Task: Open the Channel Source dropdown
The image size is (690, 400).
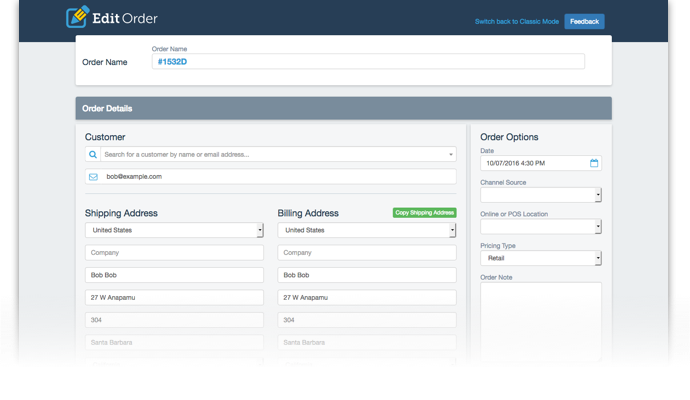Action: point(541,195)
